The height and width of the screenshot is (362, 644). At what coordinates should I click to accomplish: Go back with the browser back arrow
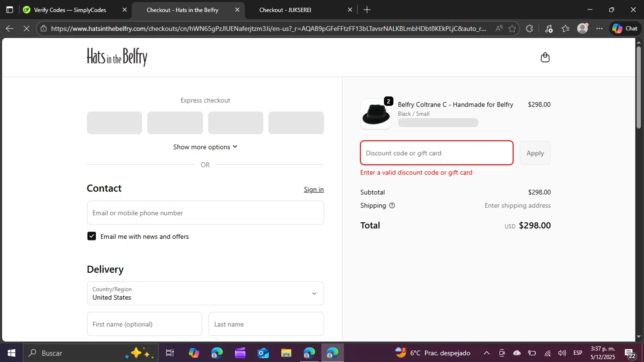[x=9, y=28]
